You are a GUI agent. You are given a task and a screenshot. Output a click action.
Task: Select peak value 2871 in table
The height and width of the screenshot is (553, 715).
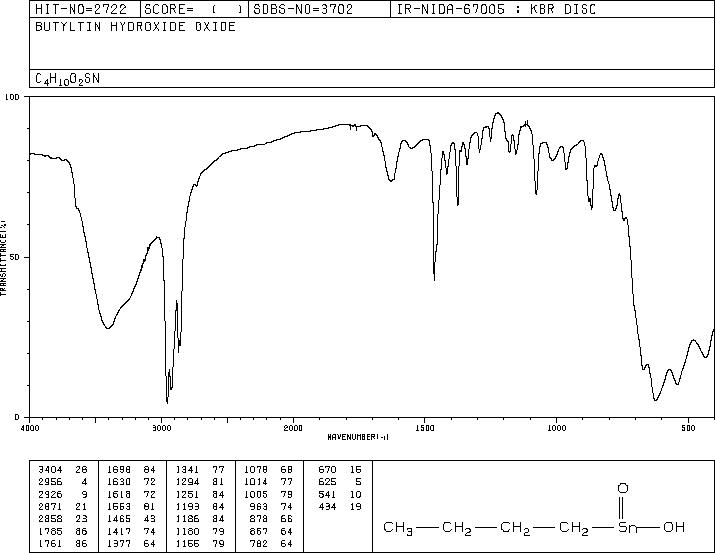[x=50, y=506]
